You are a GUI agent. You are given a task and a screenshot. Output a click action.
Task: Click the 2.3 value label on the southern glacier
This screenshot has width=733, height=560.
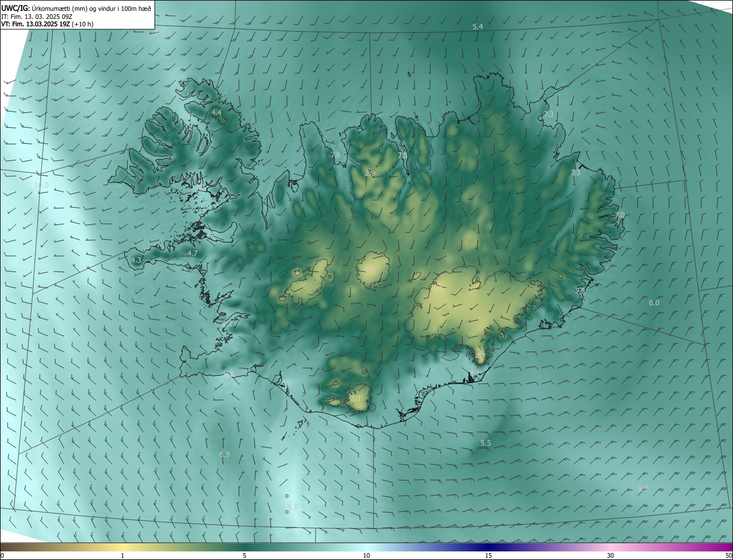pyautogui.click(x=356, y=398)
